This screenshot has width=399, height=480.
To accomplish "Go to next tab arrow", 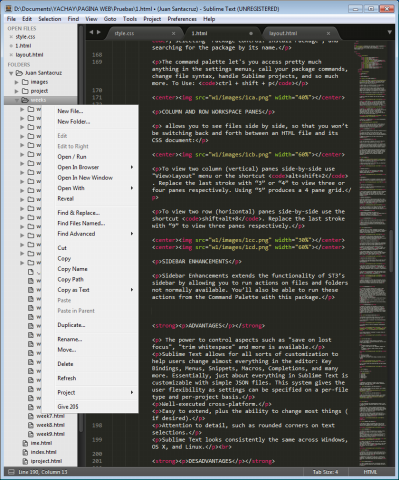I will 99,32.
